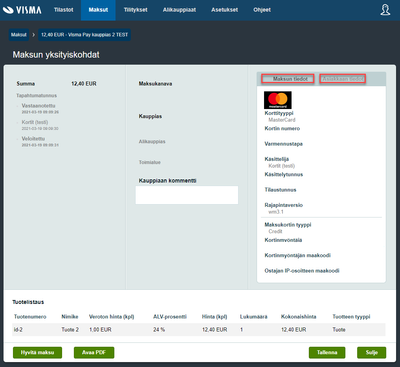Click the Tuotenumero column header
This screenshot has height=367, width=400.
coord(30,317)
